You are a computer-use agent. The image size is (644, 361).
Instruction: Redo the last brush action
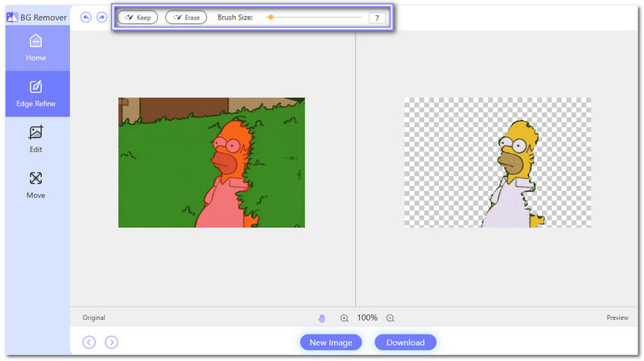point(102,17)
